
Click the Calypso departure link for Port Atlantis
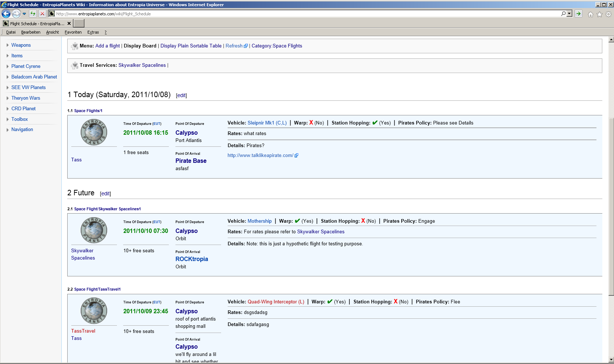(x=186, y=133)
